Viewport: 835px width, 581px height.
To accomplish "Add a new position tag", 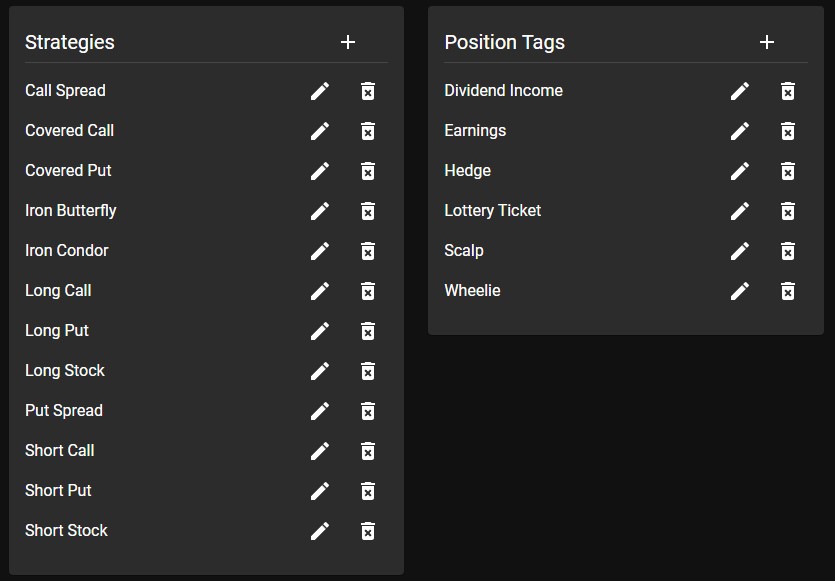I will [767, 42].
